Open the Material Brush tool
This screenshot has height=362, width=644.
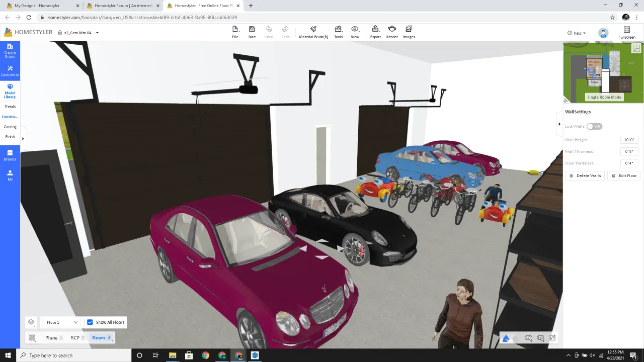[313, 32]
